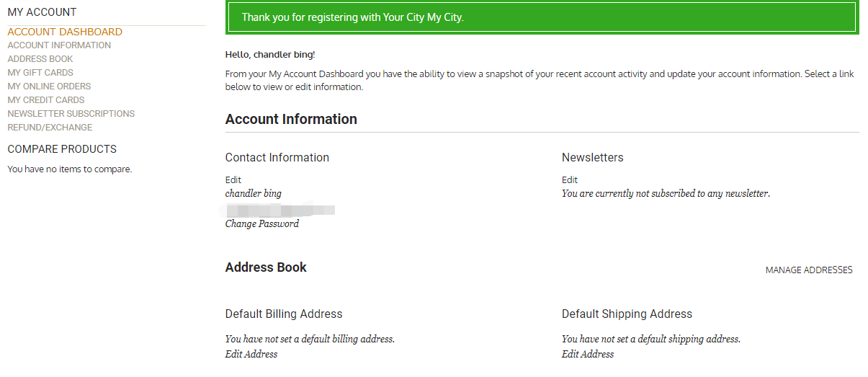
Task: Click the green registration thank-you banner
Action: [x=542, y=17]
